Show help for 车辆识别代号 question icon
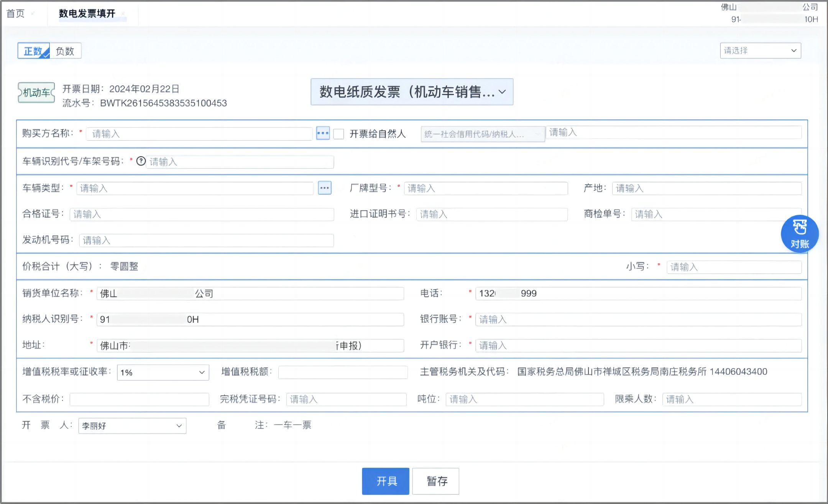 (x=141, y=161)
